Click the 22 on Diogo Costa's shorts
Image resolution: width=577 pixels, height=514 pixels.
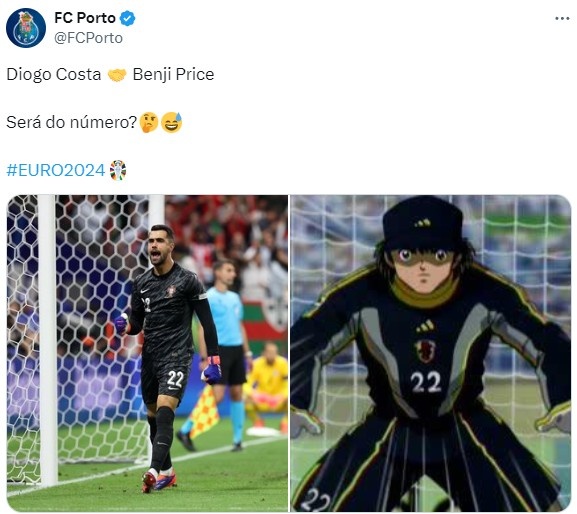(175, 379)
